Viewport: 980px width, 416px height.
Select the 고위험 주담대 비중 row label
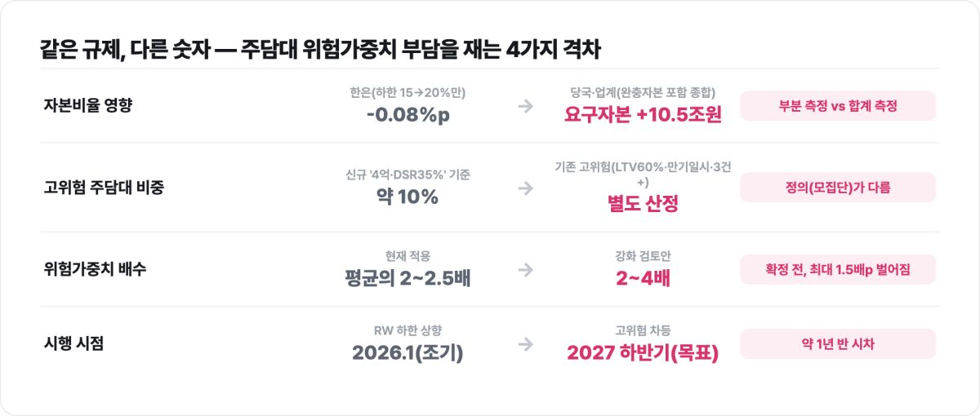105,188
